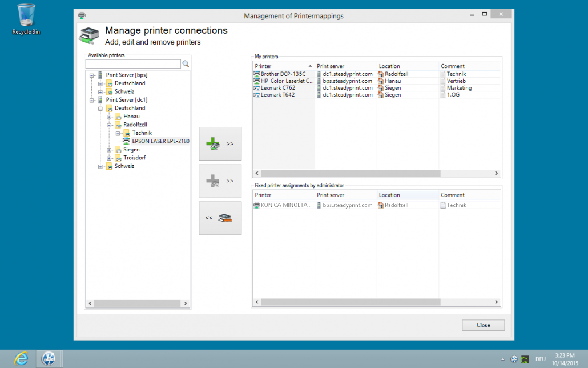This screenshot has height=368, width=588.
Task: Select the Technik folder in the tree
Action: tap(142, 133)
